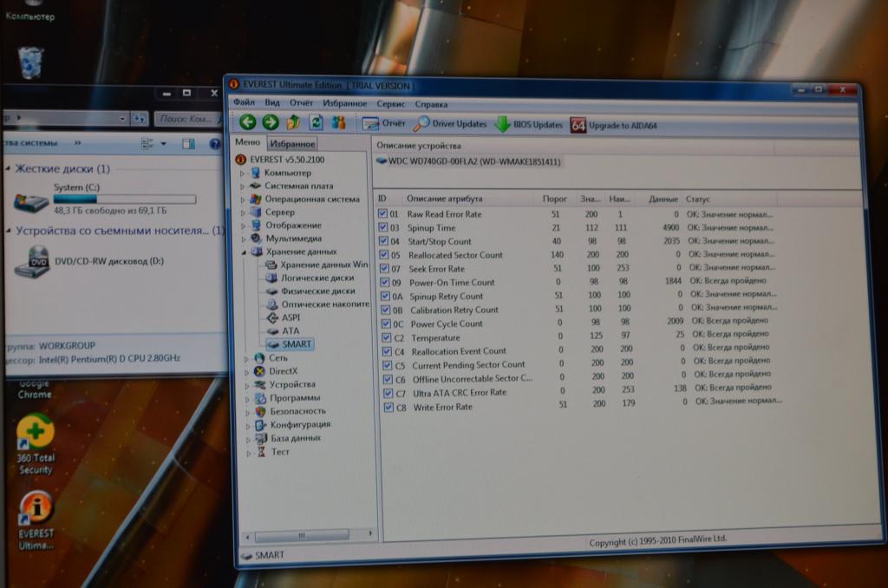The image size is (888, 588).
Task: Toggle the Temperature attribute checkbox
Action: (387, 337)
